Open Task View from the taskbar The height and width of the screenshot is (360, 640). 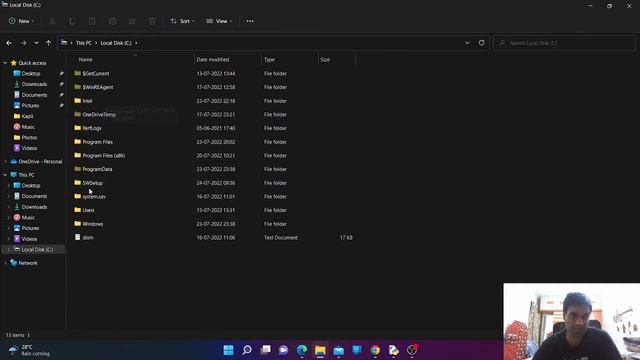pyautogui.click(x=265, y=350)
